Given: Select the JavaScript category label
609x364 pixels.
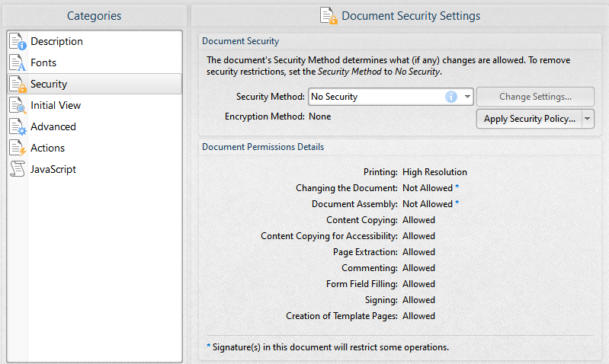Looking at the screenshot, I should tap(53, 169).
